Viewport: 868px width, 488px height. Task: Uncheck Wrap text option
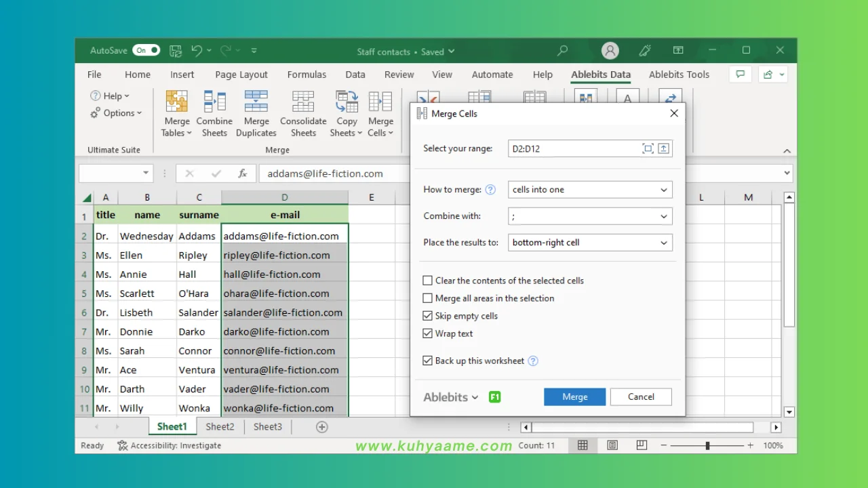[427, 333]
